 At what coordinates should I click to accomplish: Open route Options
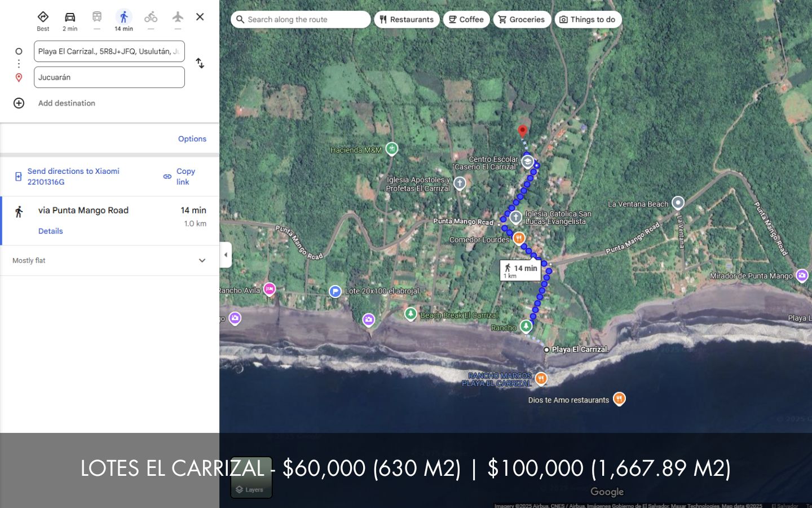pyautogui.click(x=192, y=139)
